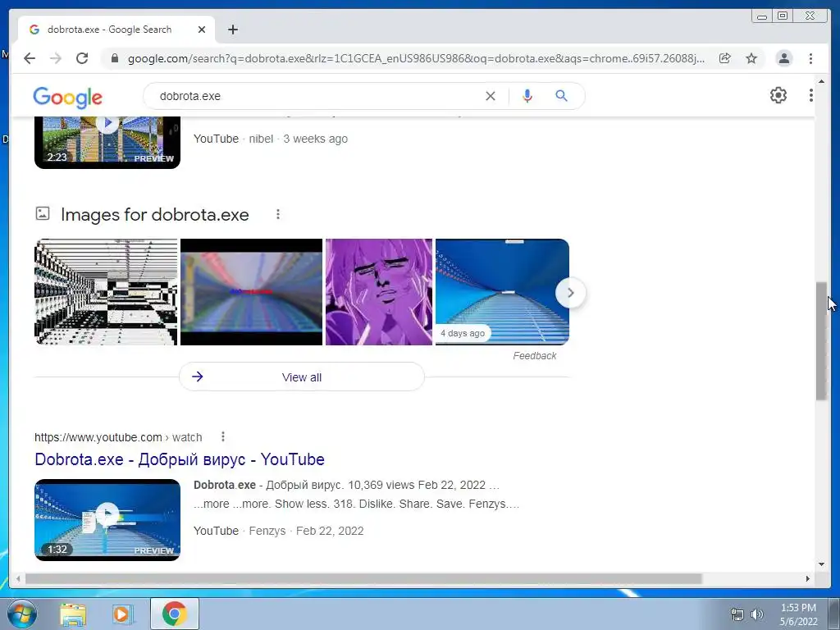Submit search with the magnifier icon
Screen dimensions: 840x630
click(x=561, y=96)
